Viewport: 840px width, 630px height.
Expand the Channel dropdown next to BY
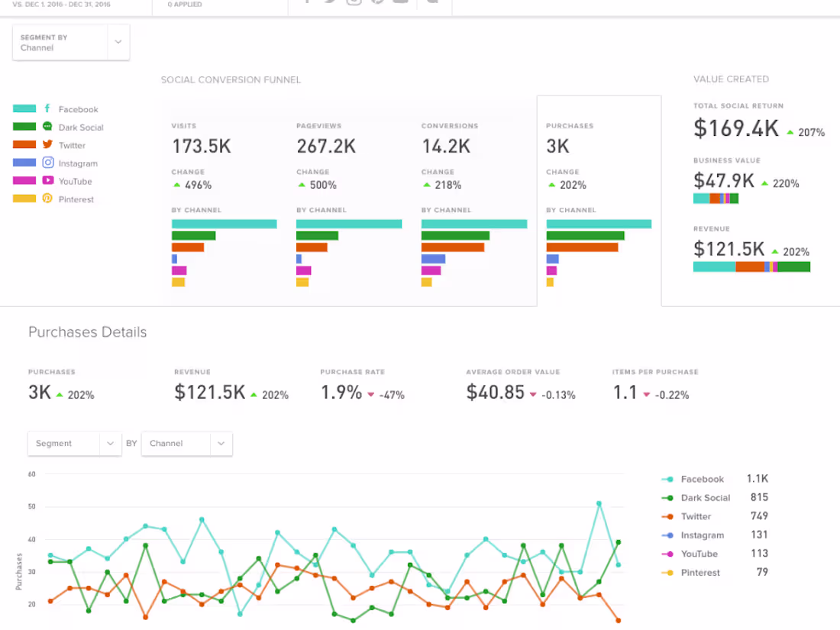[186, 443]
